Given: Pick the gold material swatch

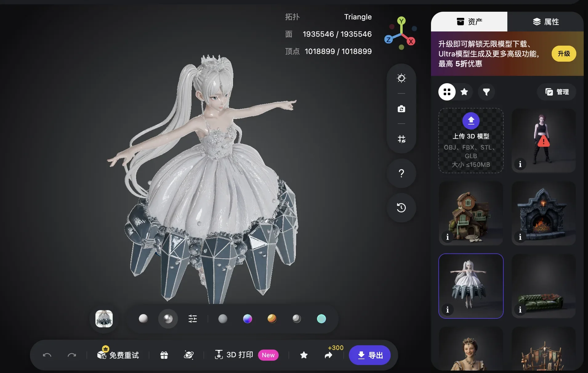Looking at the screenshot, I should pyautogui.click(x=272, y=319).
